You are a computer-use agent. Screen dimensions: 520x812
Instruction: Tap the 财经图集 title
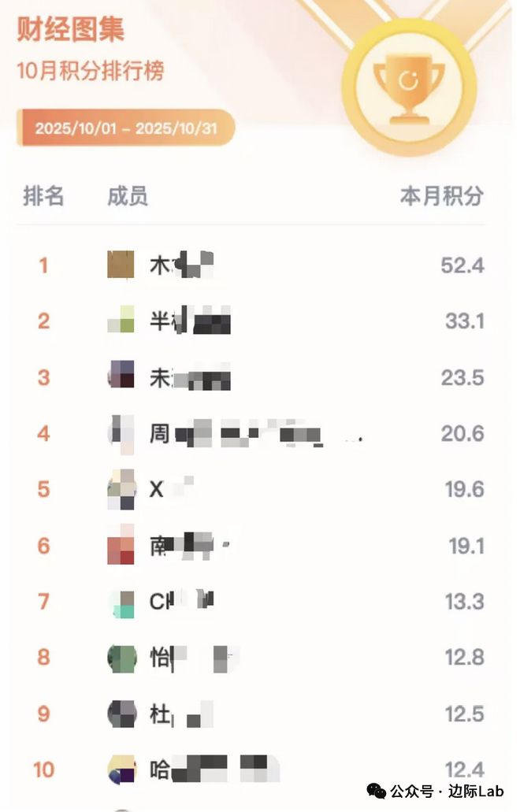[x=71, y=30]
